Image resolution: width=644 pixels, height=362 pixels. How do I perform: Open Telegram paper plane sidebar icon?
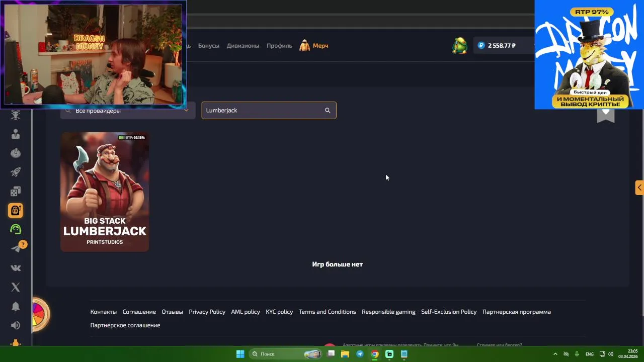pyautogui.click(x=16, y=248)
